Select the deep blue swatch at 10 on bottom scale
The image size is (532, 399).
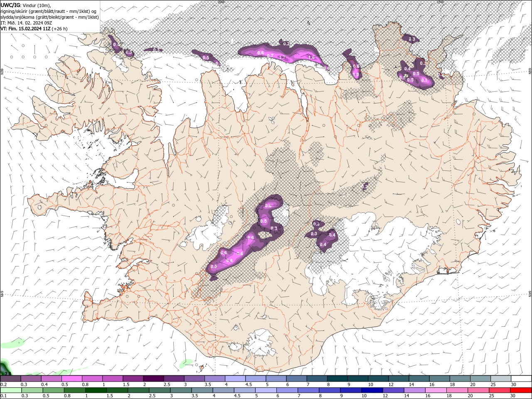click(x=372, y=390)
